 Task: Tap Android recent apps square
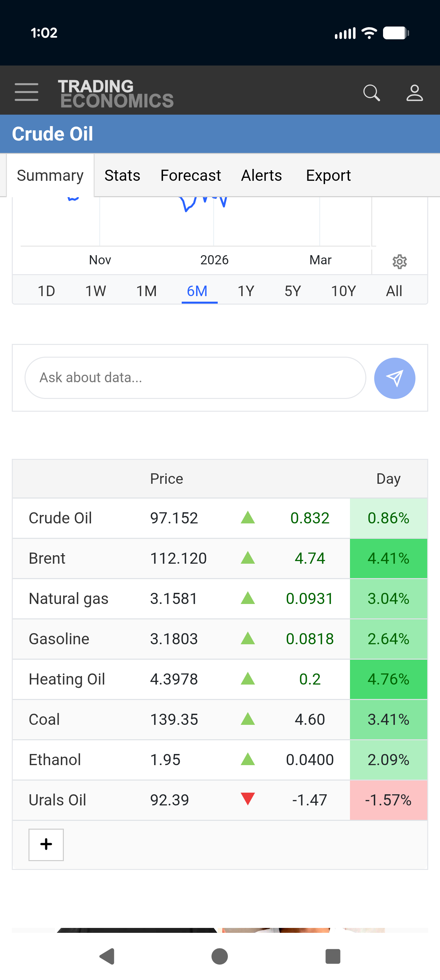coord(332,956)
